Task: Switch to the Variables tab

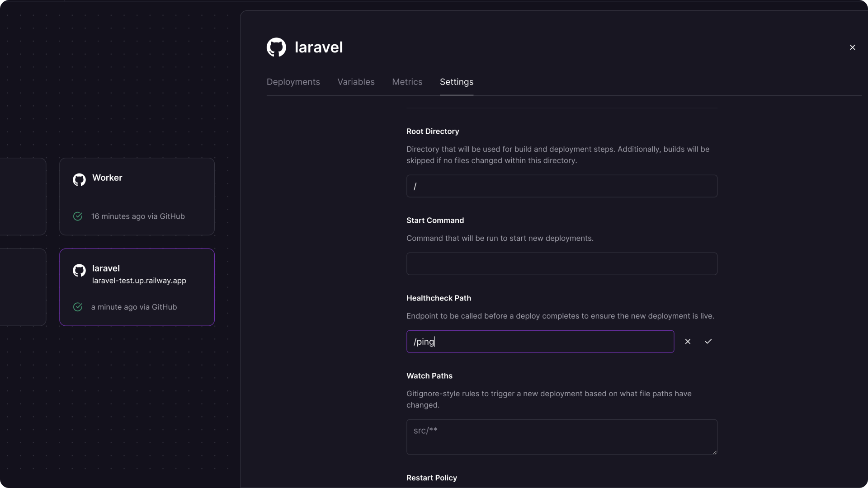Action: coord(356,82)
